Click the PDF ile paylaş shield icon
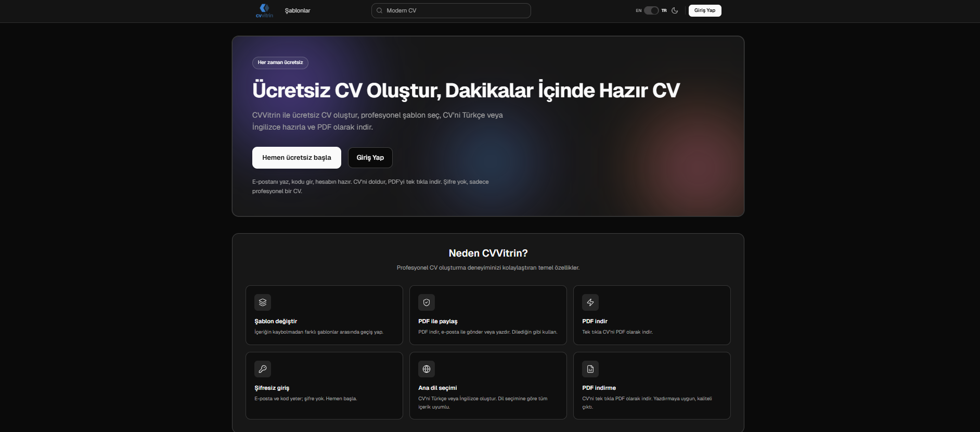 point(427,302)
